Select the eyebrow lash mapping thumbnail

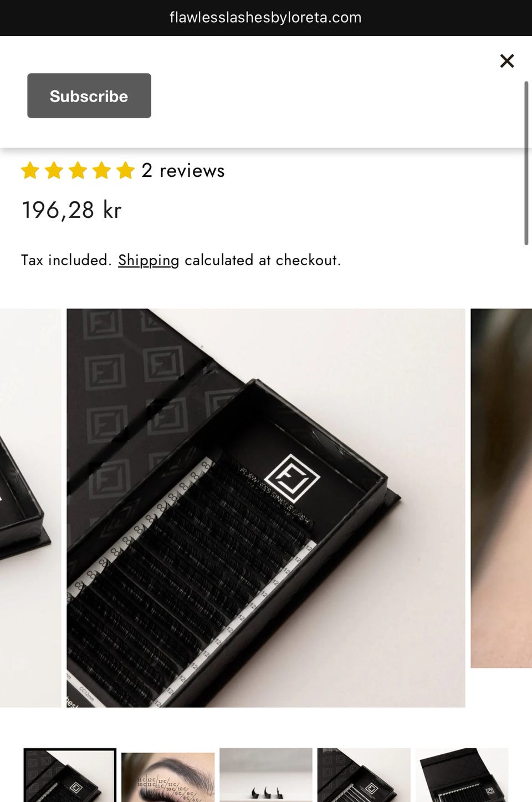tap(168, 776)
